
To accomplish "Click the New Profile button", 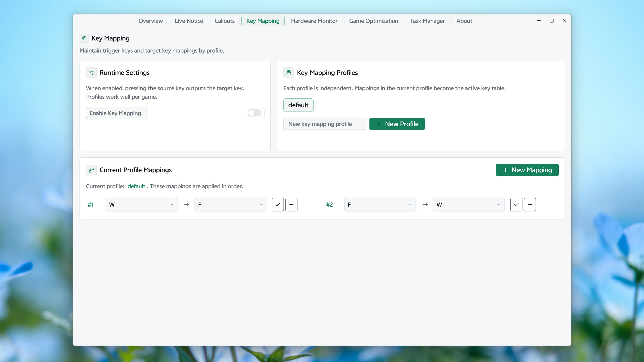I will [x=397, y=124].
